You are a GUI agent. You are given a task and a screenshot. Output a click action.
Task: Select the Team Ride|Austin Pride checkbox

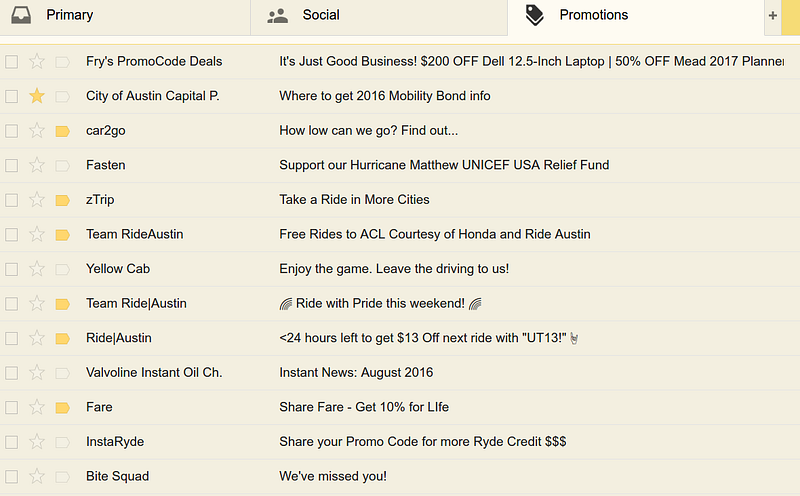pyautogui.click(x=11, y=304)
